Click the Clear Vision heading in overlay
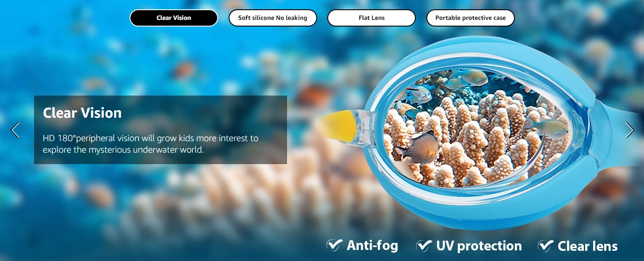This screenshot has width=644, height=261. [82, 113]
